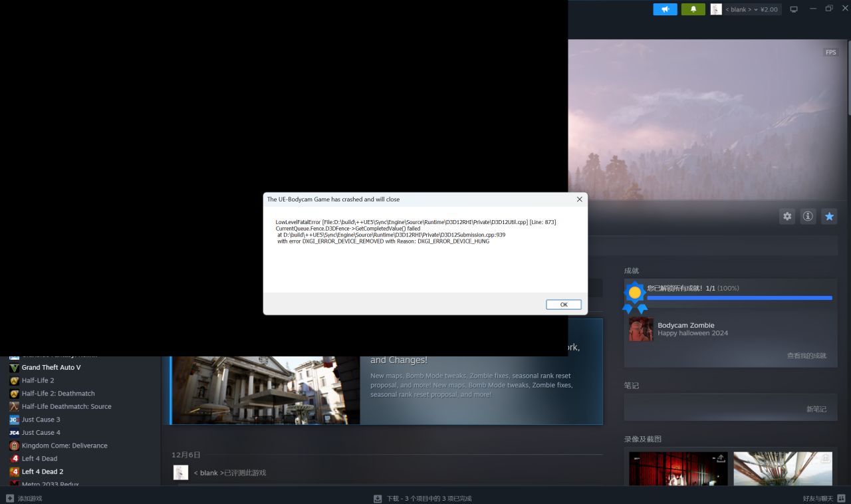Click the Half-Life 2: Deathmatch icon
This screenshot has height=504, width=851.
(x=14, y=394)
